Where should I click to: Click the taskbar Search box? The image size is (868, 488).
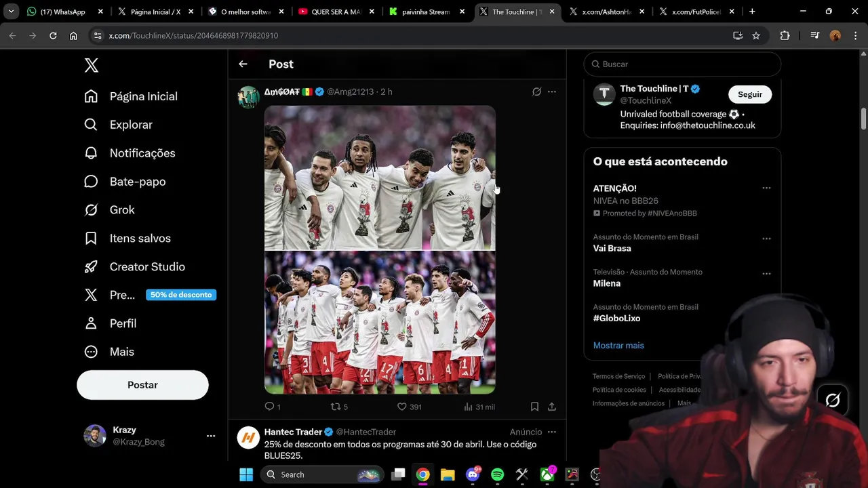(x=323, y=474)
